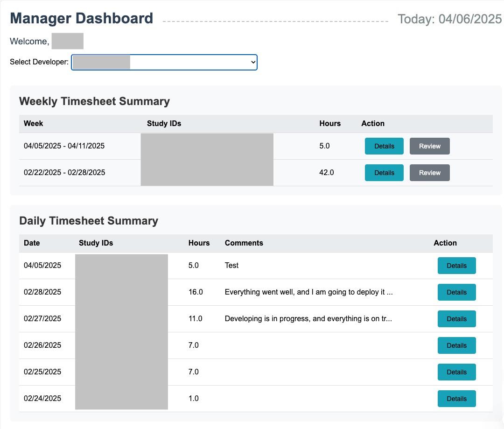Click the 02/26/2025 date cell
Image resolution: width=504 pixels, height=429 pixels.
point(42,345)
